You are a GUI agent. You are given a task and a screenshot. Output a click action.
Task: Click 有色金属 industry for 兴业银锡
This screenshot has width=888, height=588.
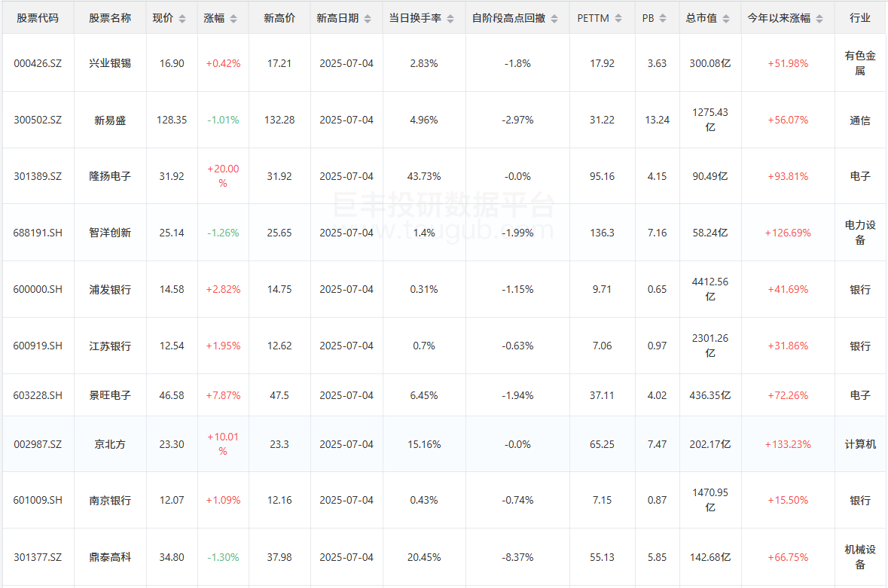click(859, 63)
